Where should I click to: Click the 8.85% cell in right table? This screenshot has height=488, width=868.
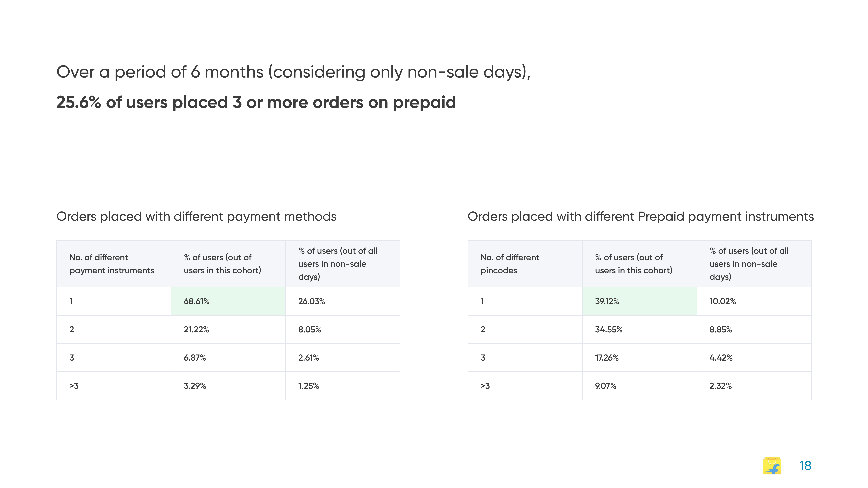[x=754, y=329]
